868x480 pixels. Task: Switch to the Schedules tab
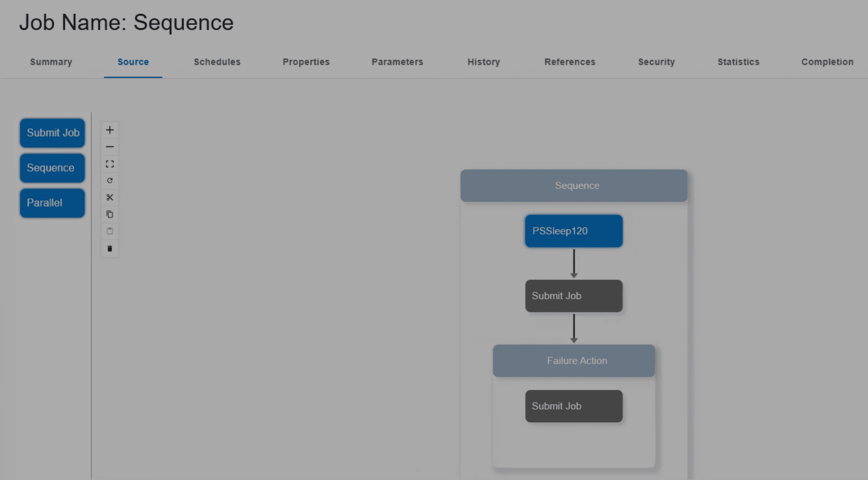(x=217, y=62)
